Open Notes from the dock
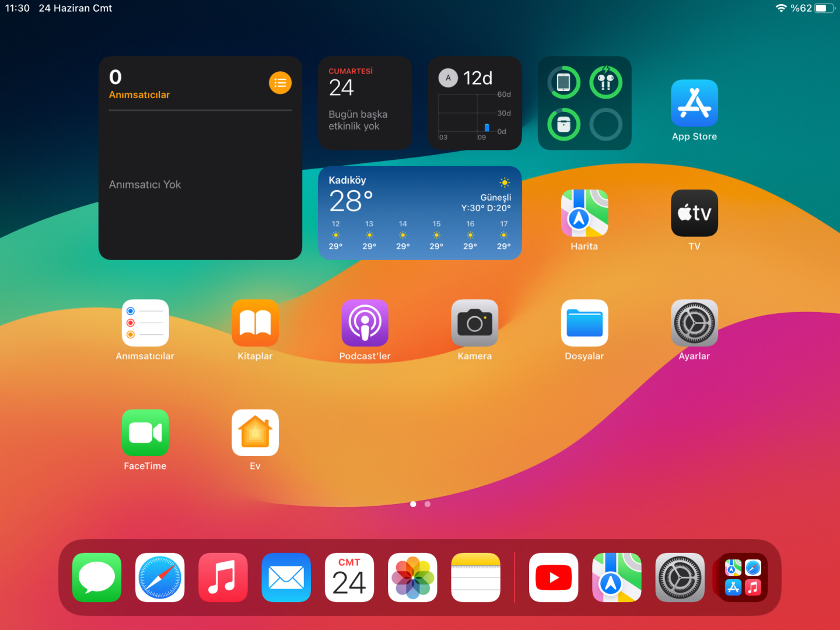This screenshot has width=840, height=630. coord(476,577)
